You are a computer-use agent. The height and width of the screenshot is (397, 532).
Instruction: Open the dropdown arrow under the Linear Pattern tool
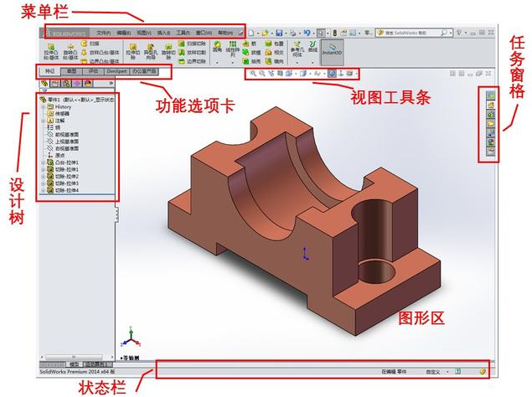(x=233, y=63)
